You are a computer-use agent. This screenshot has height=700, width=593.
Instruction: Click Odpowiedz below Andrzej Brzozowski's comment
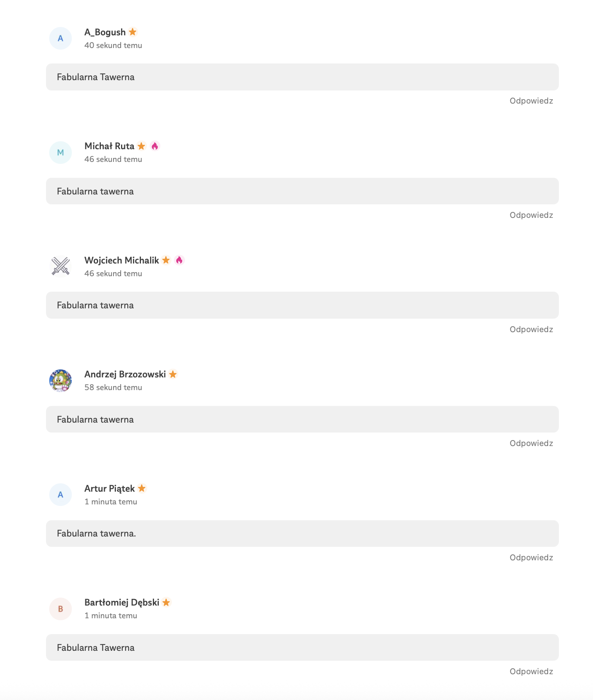[531, 443]
